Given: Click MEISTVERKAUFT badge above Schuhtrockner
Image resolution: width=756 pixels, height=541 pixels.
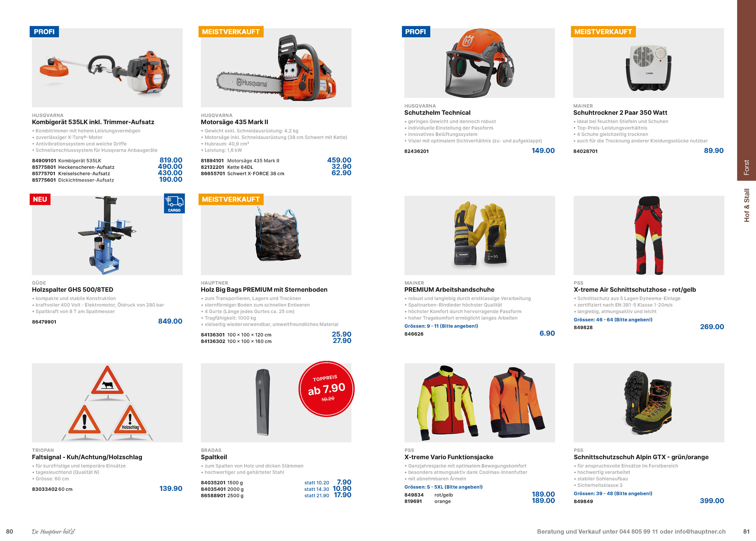Looking at the screenshot, I should tap(603, 32).
